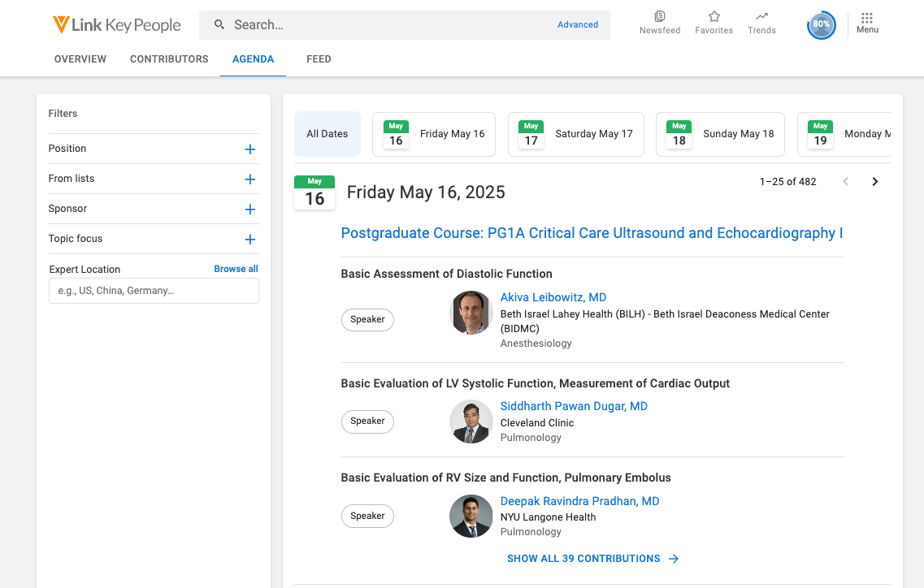
Task: Select the Saturday May 17 date
Action: [x=575, y=134]
